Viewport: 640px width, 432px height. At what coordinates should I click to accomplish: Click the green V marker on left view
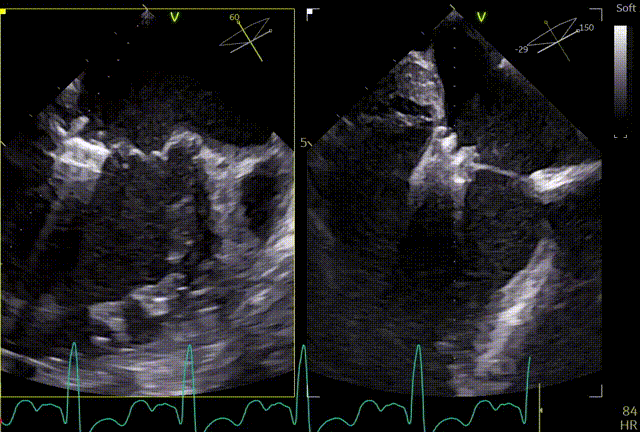tap(175, 17)
